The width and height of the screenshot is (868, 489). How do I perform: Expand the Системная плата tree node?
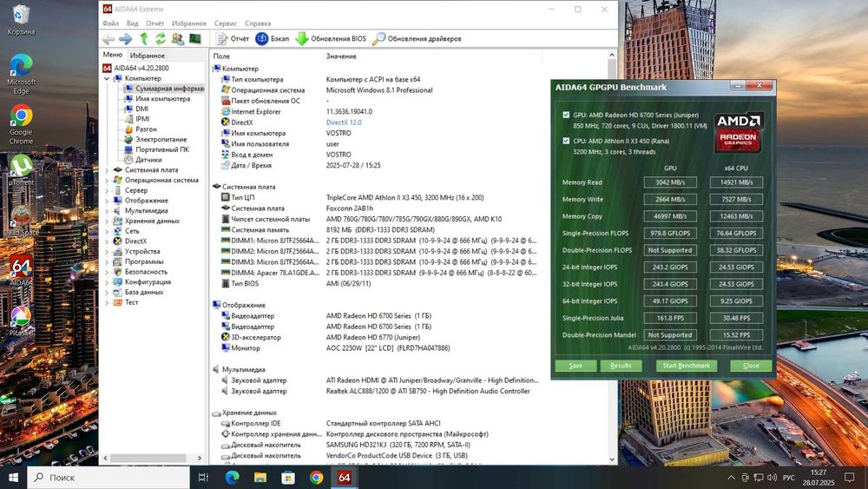pos(107,170)
